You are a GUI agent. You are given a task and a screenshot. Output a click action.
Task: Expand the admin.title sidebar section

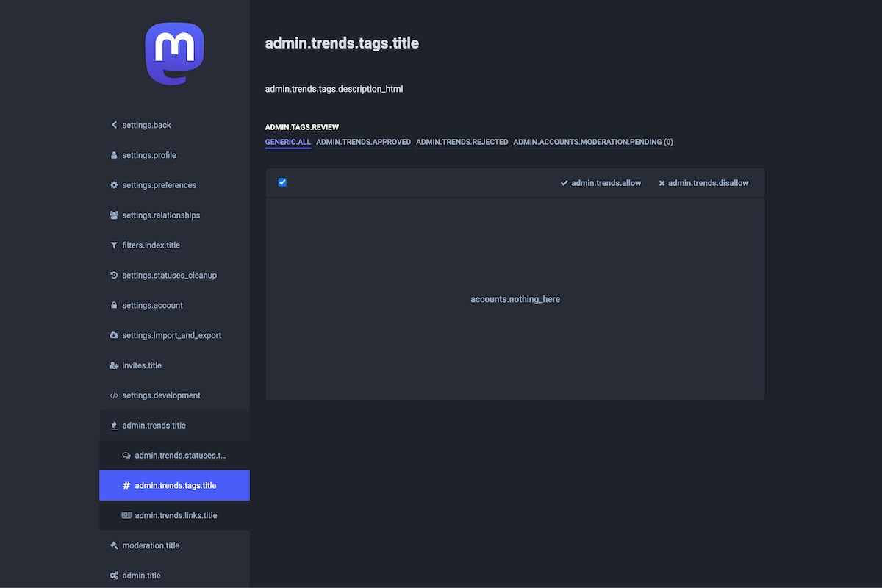point(141,576)
